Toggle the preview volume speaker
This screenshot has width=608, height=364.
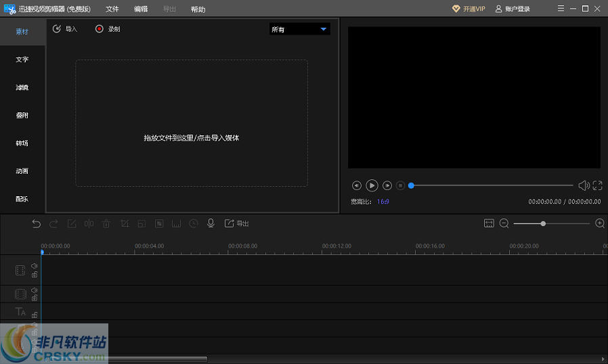(583, 185)
